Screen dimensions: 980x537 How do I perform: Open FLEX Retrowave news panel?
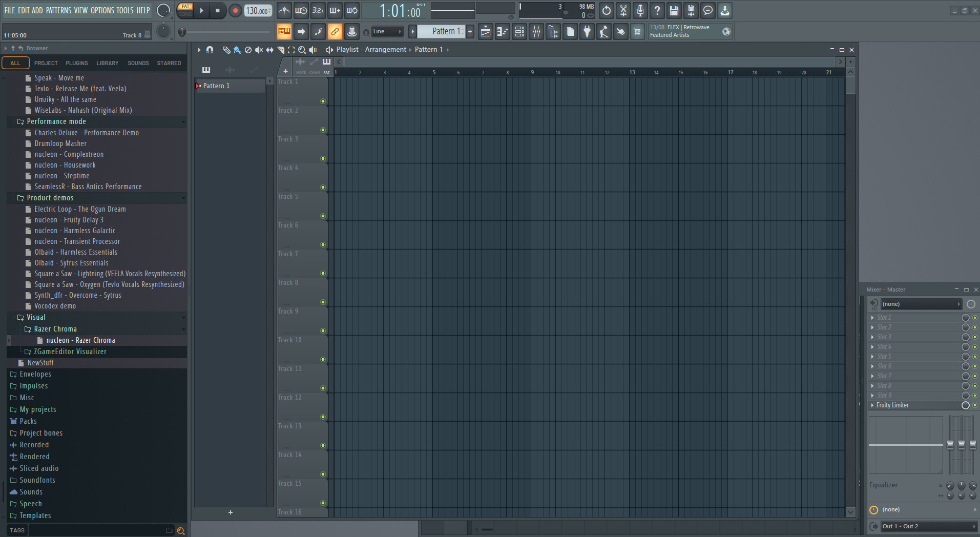point(690,31)
